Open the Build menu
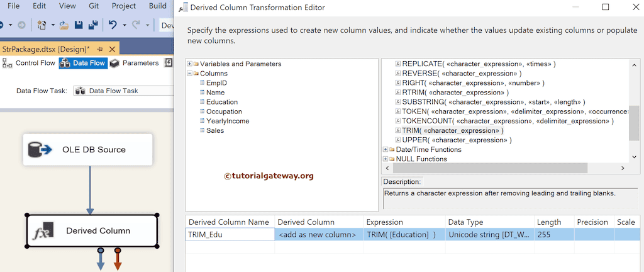The image size is (644, 272). 158,6
